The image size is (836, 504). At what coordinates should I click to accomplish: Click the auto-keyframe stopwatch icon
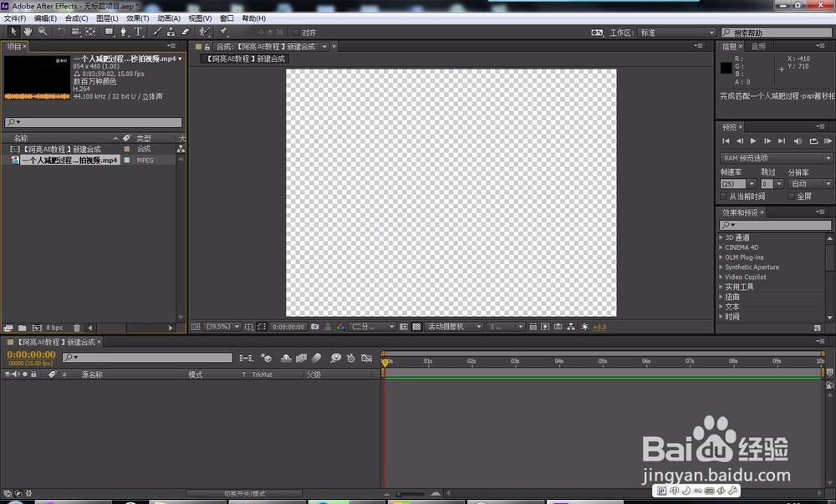coord(351,358)
